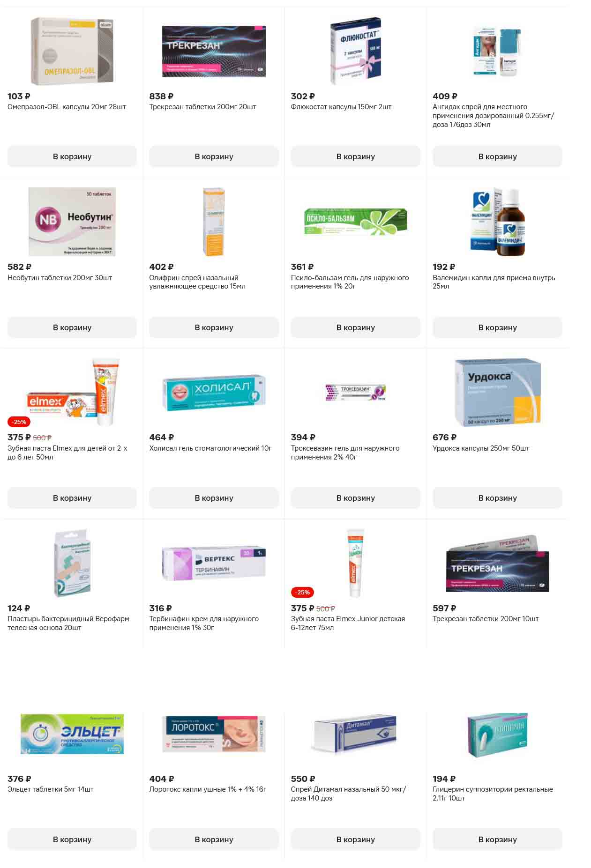
Task: Add Флюкостат capsules to cart
Action: 355,156
